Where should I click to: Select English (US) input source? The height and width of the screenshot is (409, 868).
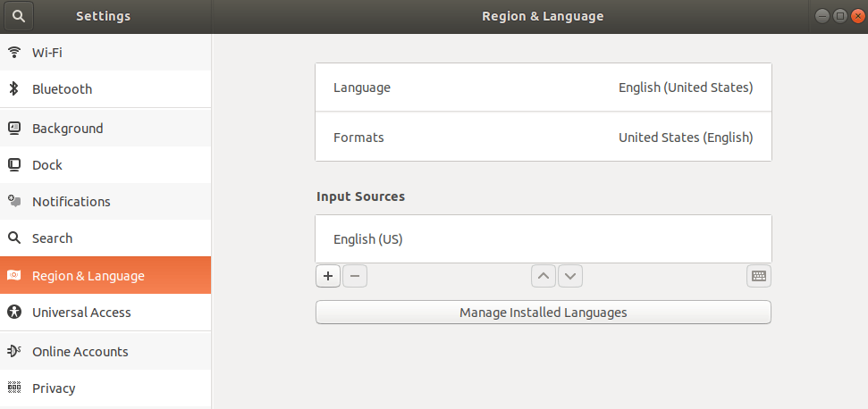[543, 239]
